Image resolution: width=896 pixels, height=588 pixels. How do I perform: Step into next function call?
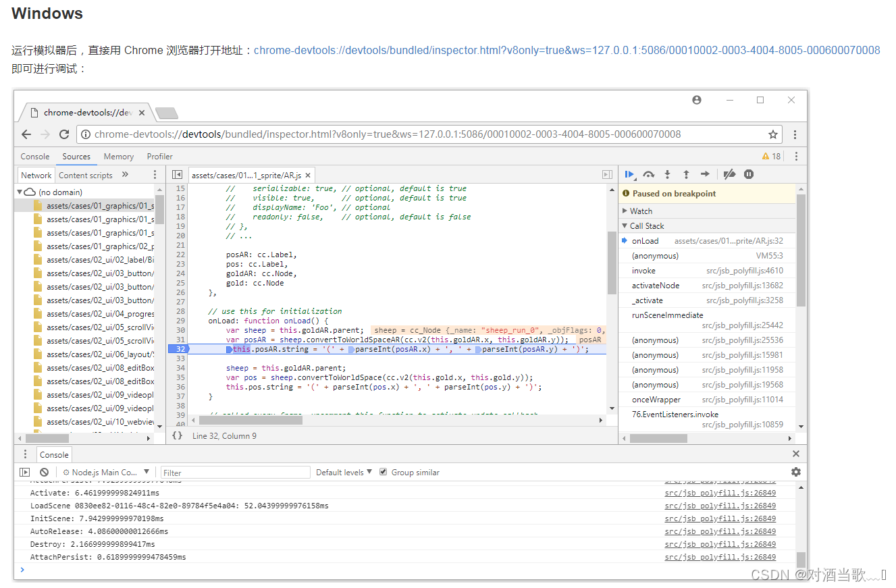click(668, 174)
